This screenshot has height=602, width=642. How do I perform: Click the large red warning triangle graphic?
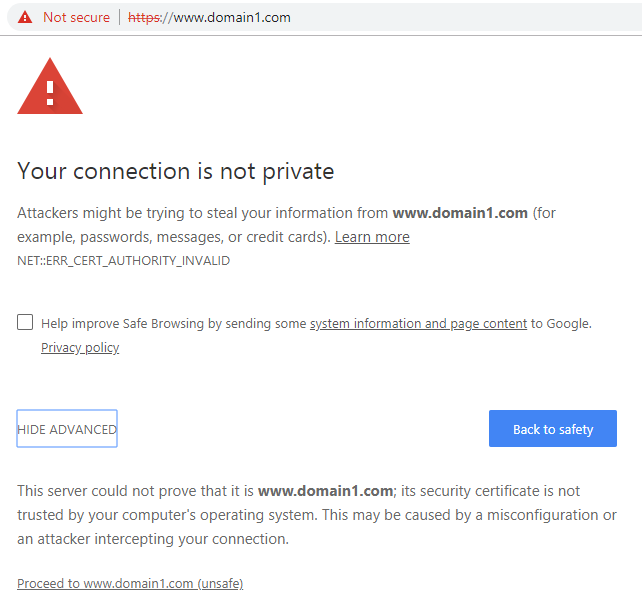[x=49, y=87]
